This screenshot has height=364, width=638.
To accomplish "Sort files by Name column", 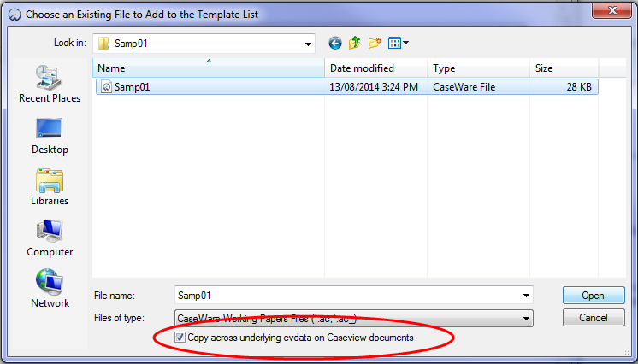I will [x=209, y=68].
